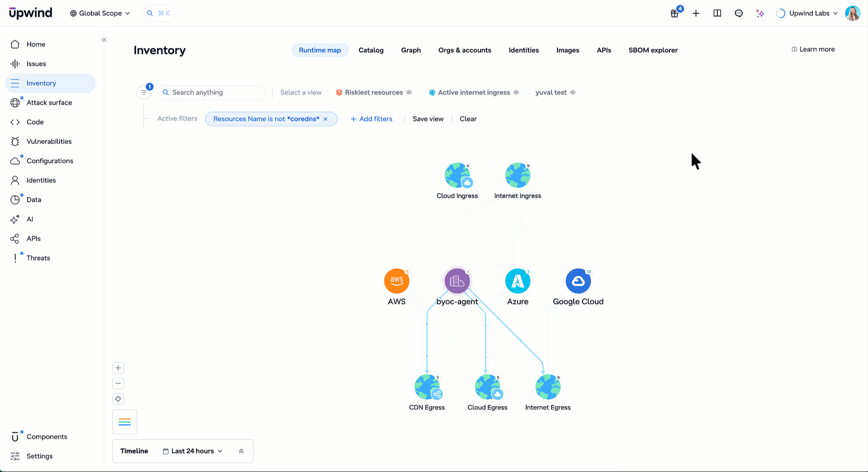Click the Save view button
868x472 pixels.
[428, 119]
